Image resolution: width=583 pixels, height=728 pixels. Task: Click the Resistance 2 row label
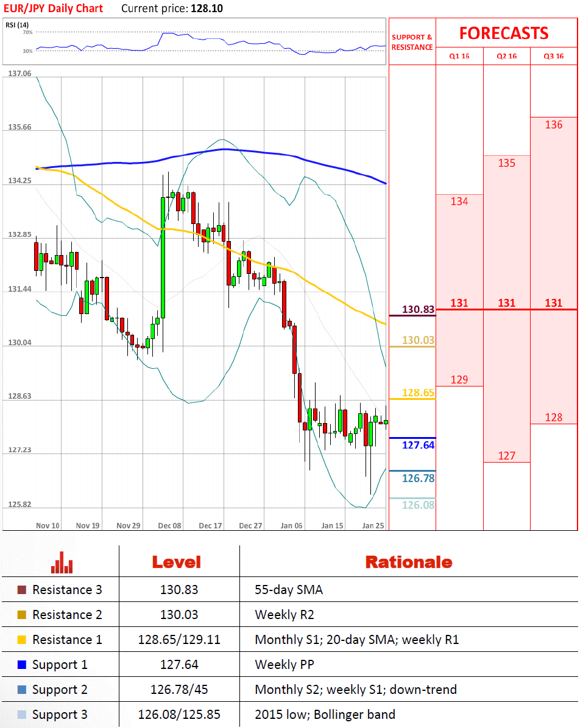(67, 615)
